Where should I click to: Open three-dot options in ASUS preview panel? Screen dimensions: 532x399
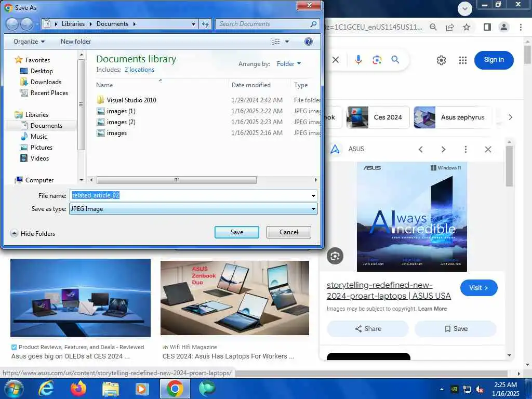465,149
